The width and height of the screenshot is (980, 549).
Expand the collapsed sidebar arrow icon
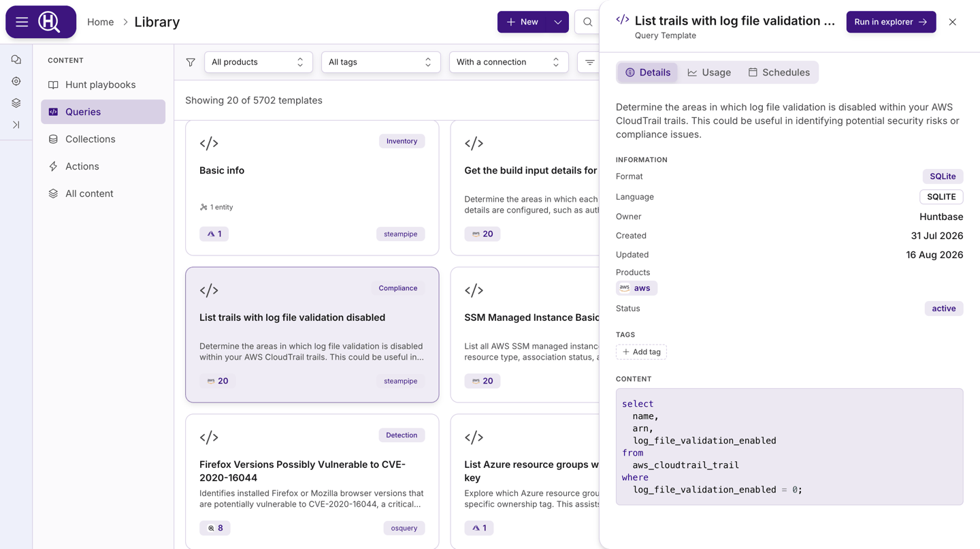coord(16,125)
